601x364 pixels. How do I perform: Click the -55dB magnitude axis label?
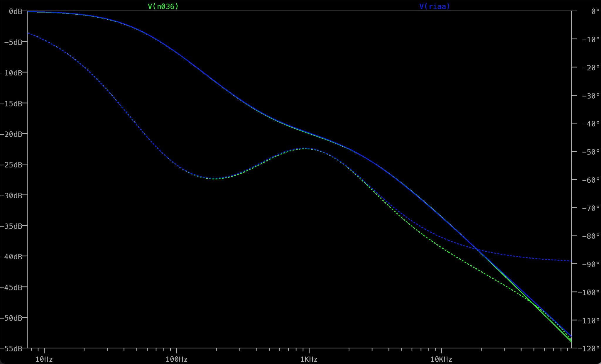tap(11, 348)
